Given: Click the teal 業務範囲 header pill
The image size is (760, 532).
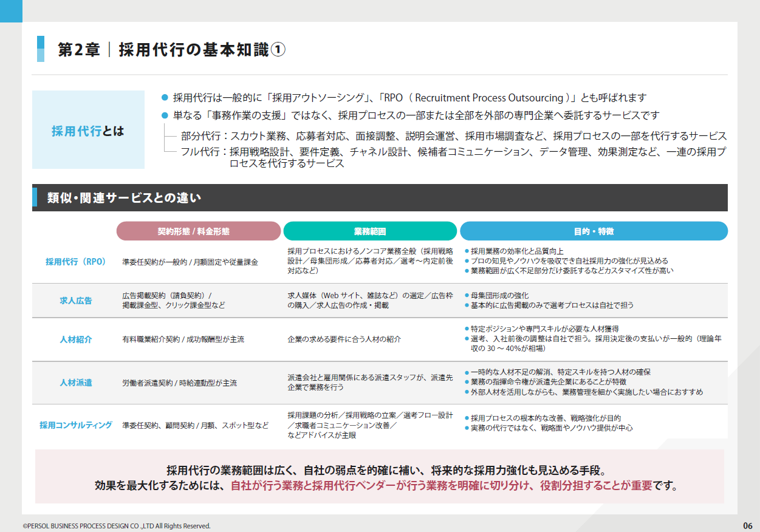Looking at the screenshot, I should [x=370, y=231].
